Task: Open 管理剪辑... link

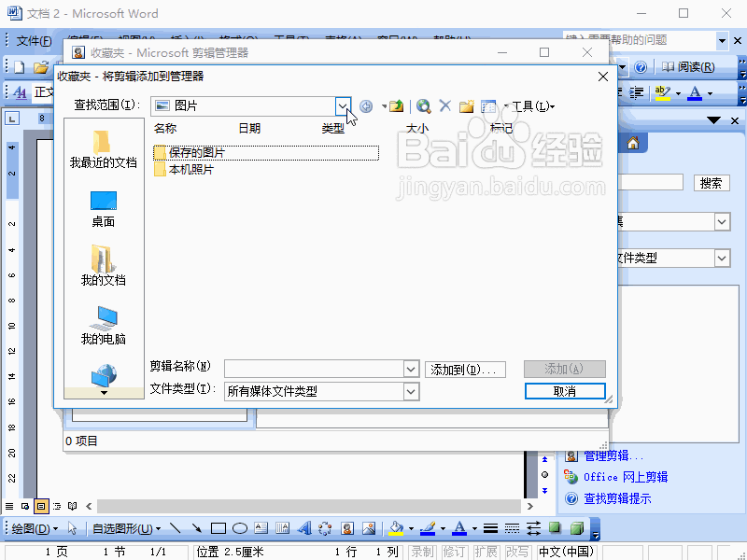Action: [x=613, y=455]
